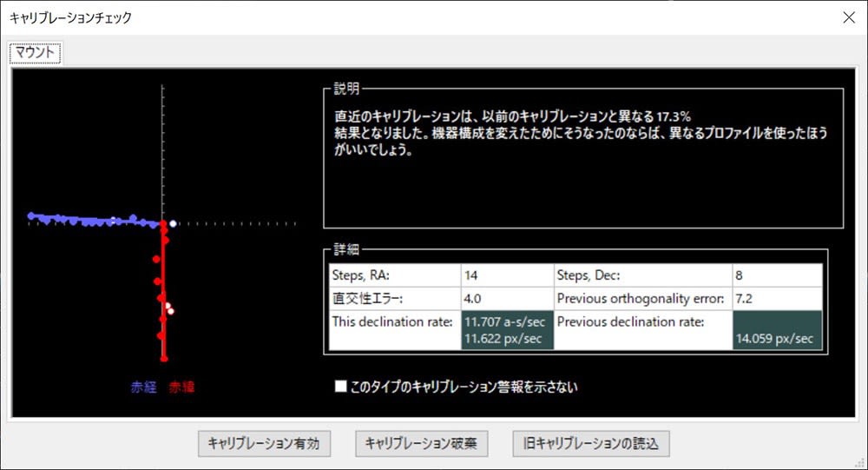The width and height of the screenshot is (868, 470).
Task: Click the 直交性エラー value 4.0
Action: click(x=507, y=299)
